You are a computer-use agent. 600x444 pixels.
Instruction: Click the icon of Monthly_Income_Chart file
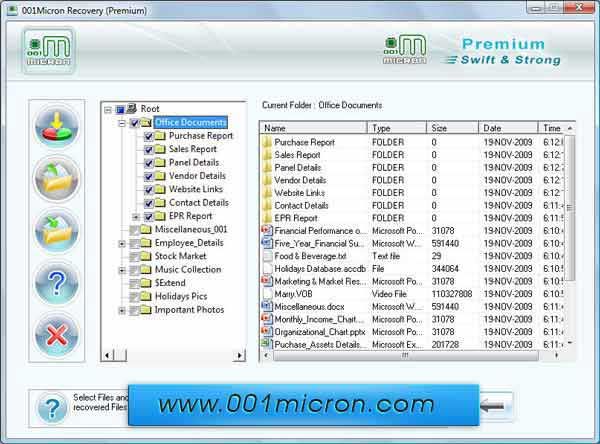(x=267, y=319)
